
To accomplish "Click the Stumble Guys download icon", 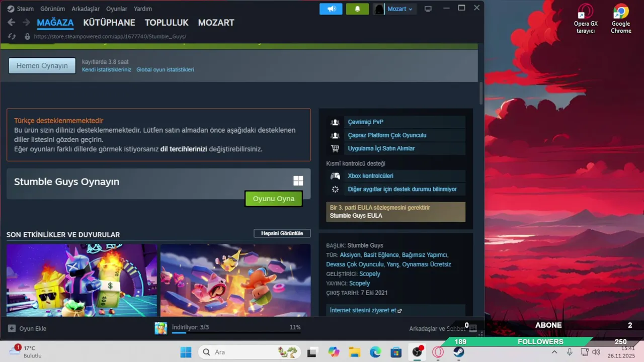I will point(161,328).
